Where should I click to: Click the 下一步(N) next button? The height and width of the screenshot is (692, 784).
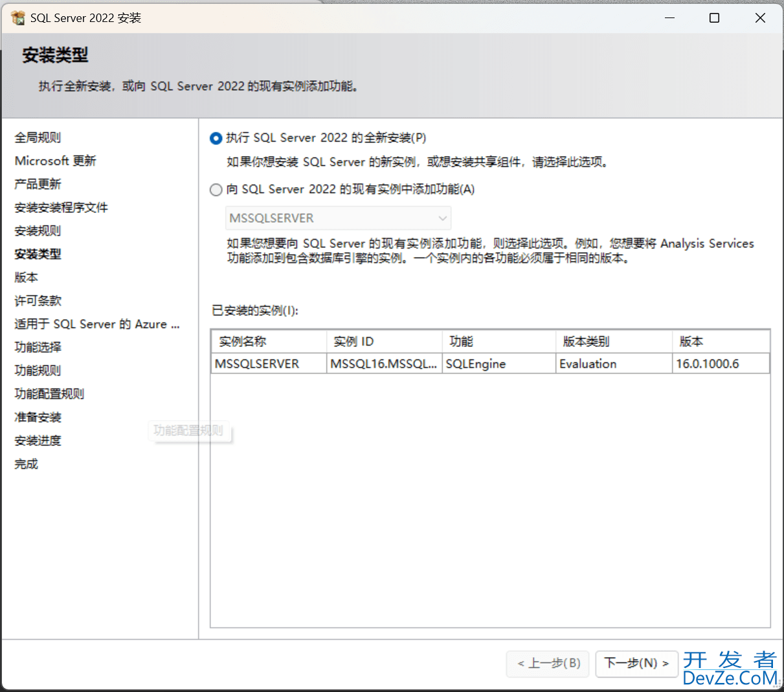[636, 664]
